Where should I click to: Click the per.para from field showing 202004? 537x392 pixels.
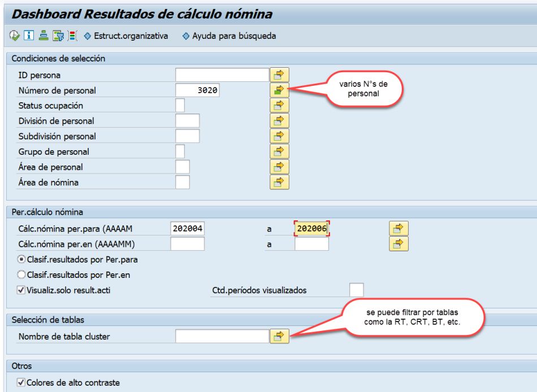point(187,228)
